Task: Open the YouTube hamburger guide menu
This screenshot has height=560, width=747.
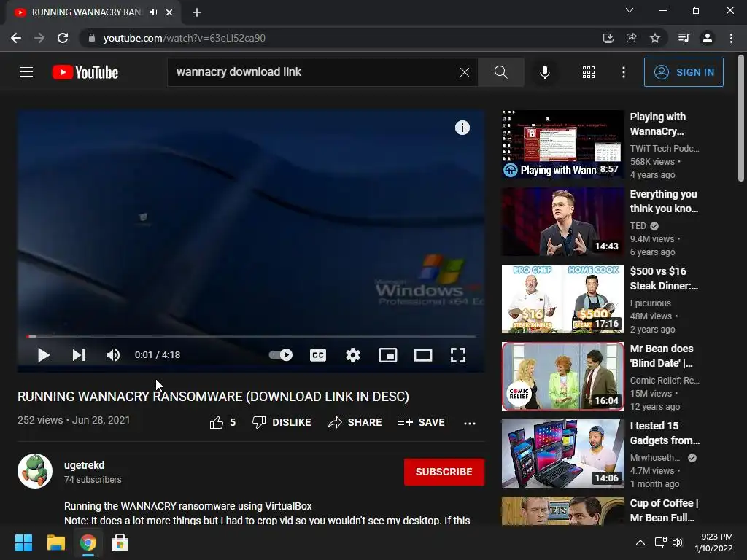Action: 26,72
